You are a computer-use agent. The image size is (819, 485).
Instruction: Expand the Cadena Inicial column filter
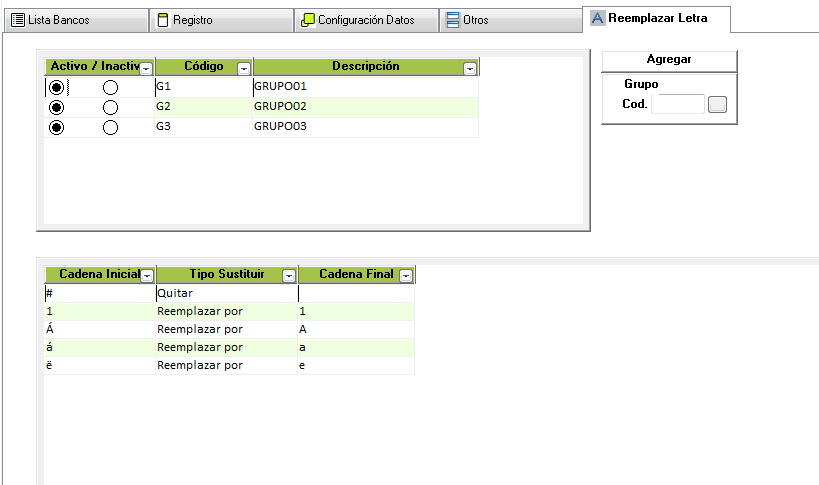[x=146, y=275]
